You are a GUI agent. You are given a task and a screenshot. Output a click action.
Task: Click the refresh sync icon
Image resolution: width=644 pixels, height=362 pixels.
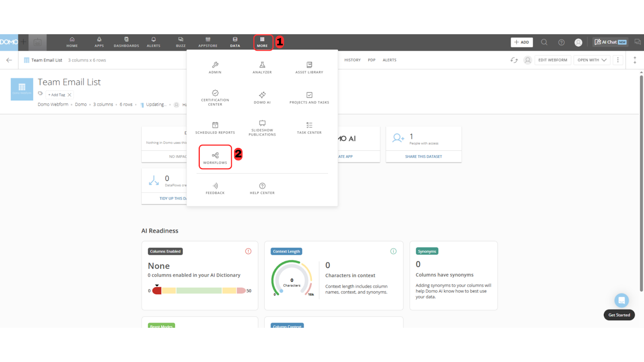click(x=514, y=60)
